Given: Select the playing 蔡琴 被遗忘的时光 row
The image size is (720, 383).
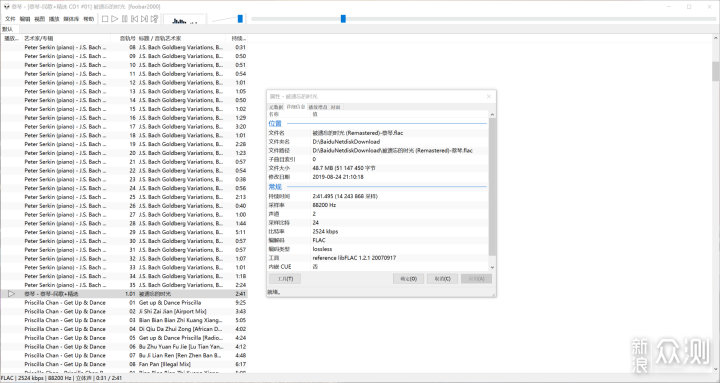Looking at the screenshot, I should coord(124,293).
